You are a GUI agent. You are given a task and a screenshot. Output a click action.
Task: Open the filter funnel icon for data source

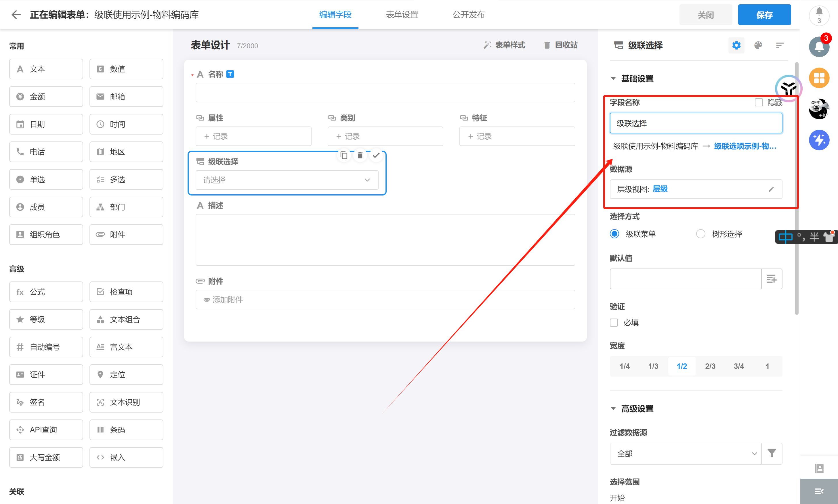(x=772, y=453)
